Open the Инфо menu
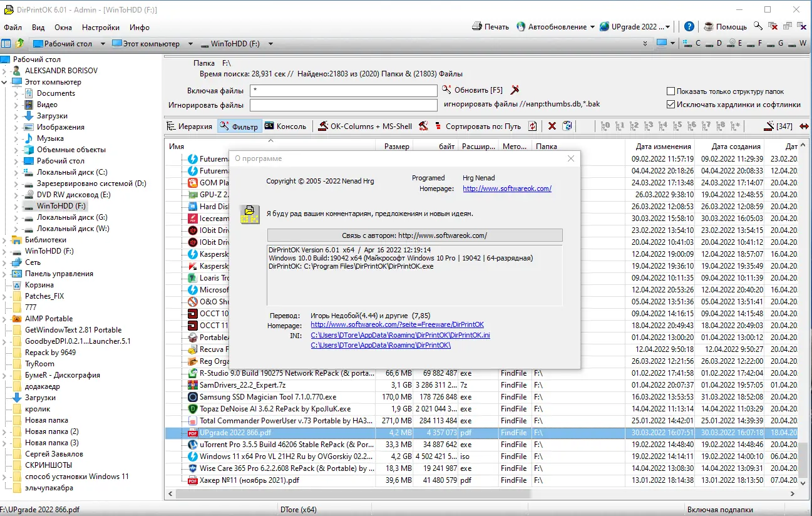Image resolution: width=812 pixels, height=516 pixels. 140,28
